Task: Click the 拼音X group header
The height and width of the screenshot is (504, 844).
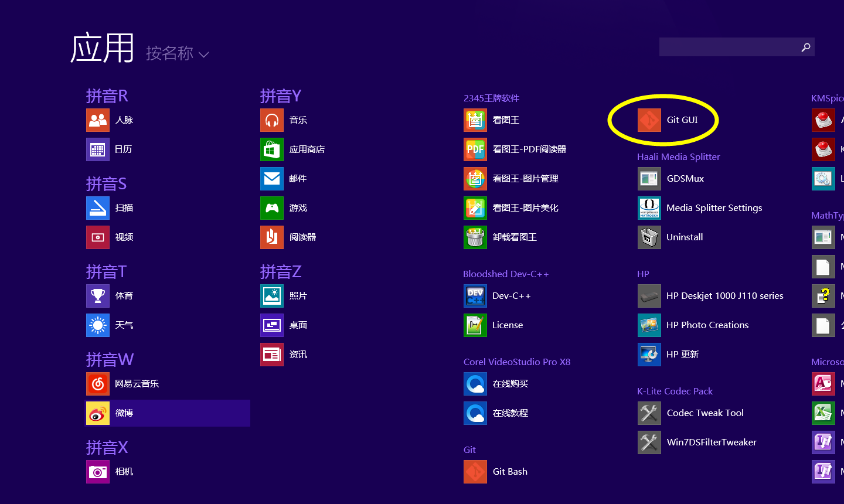Action: click(x=107, y=447)
